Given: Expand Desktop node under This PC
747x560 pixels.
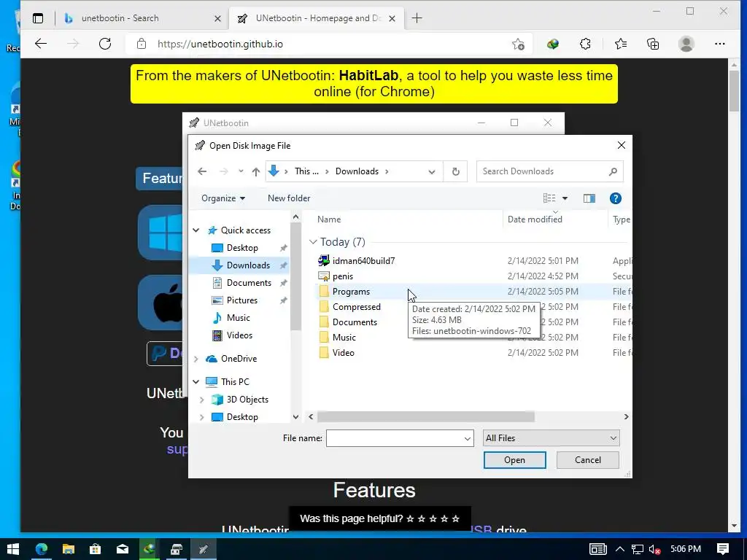Looking at the screenshot, I should tap(201, 417).
